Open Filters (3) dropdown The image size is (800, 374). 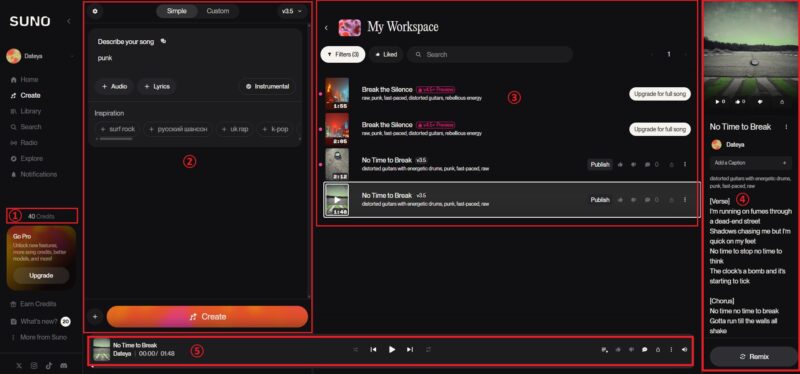point(343,55)
